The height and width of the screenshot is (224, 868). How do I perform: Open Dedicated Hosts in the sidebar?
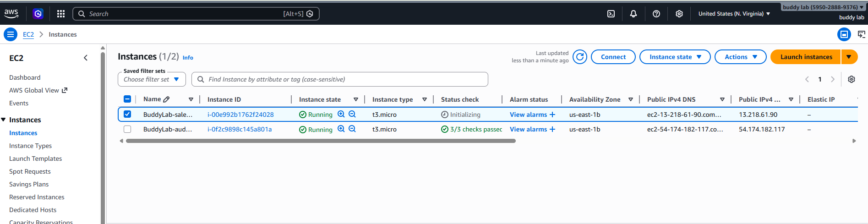point(33,210)
